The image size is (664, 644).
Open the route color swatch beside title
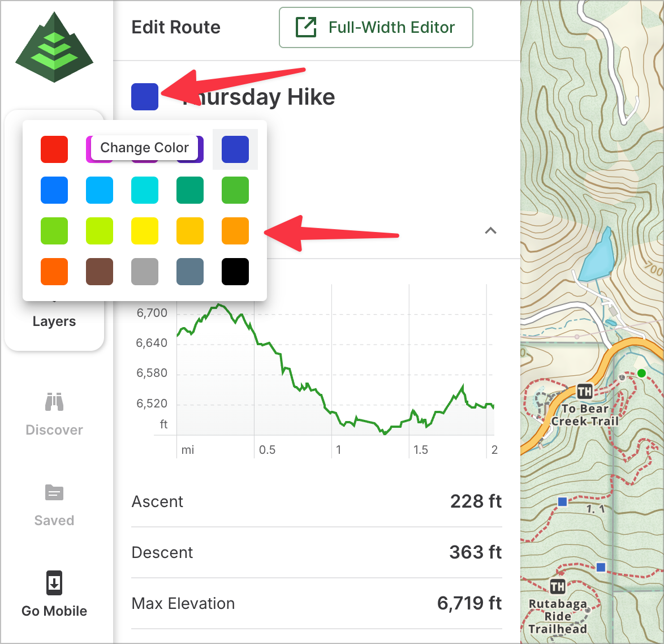[x=145, y=97]
